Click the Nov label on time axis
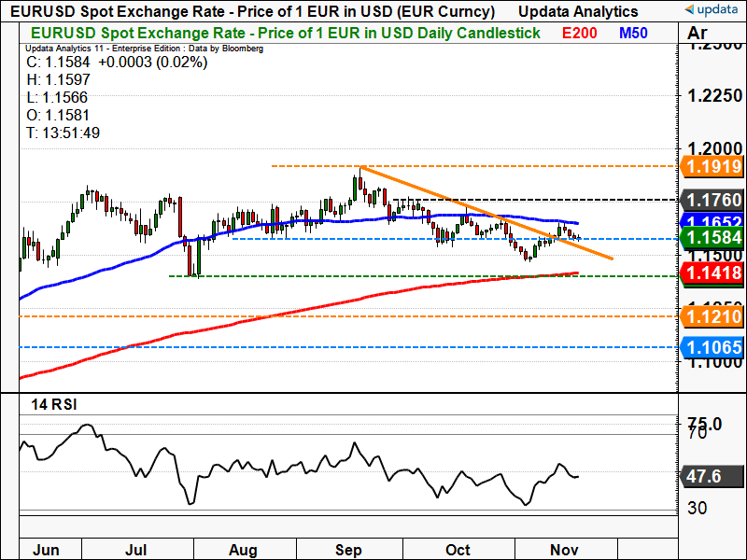The width and height of the screenshot is (747, 560). (x=566, y=549)
